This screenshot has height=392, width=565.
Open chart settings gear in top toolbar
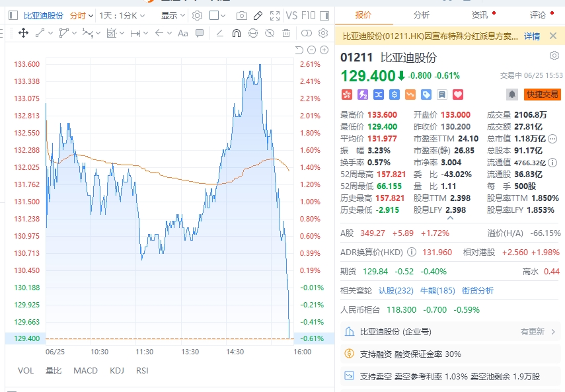[x=197, y=15]
